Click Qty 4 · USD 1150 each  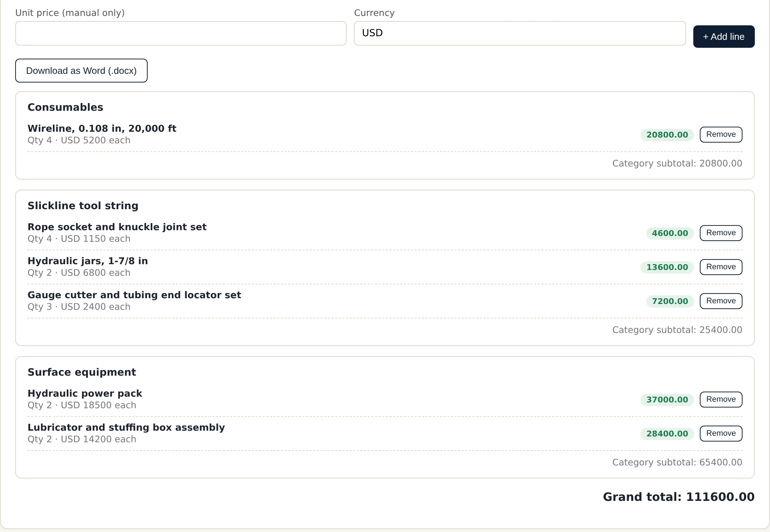79,239
